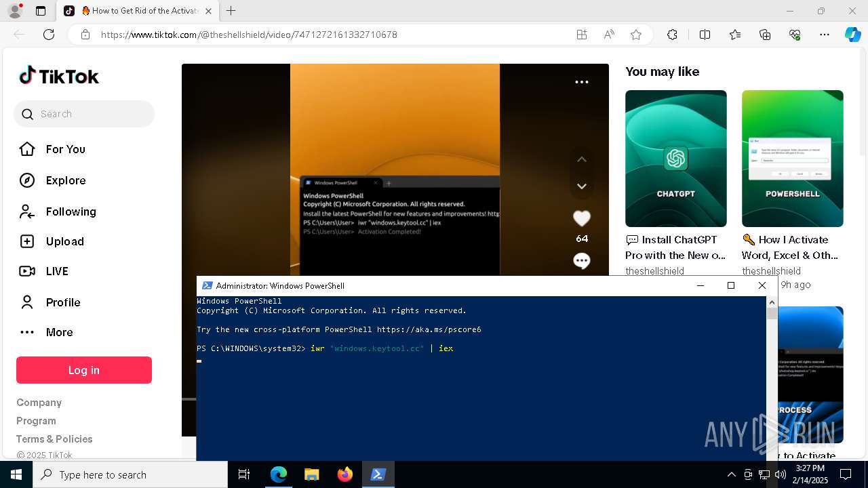Activate the read aloud icon
The width and height of the screenshot is (868, 488).
[x=609, y=35]
